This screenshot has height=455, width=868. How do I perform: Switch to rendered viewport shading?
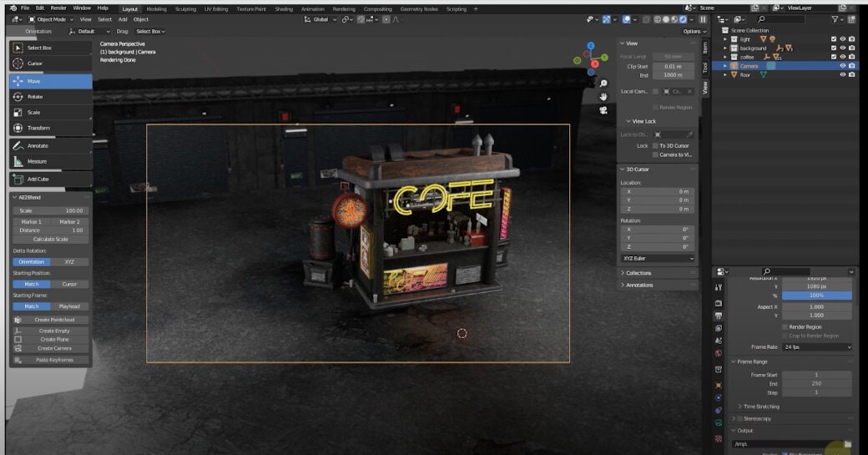(x=684, y=19)
